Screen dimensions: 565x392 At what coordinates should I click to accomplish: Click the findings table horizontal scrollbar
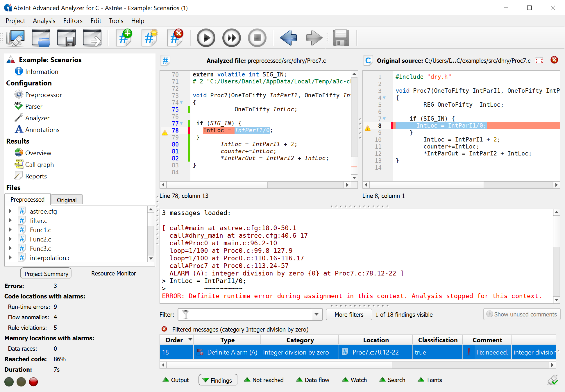358,365
